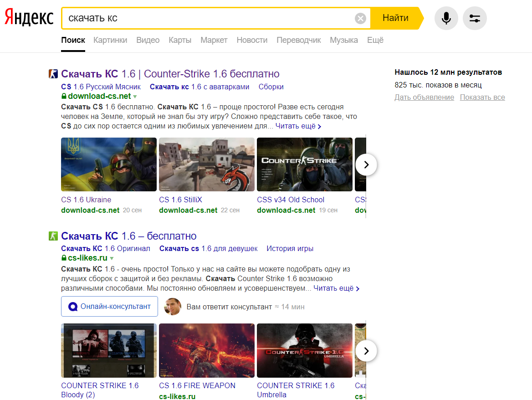Open the Музыка tab
The width and height of the screenshot is (532, 400).
(x=344, y=40)
